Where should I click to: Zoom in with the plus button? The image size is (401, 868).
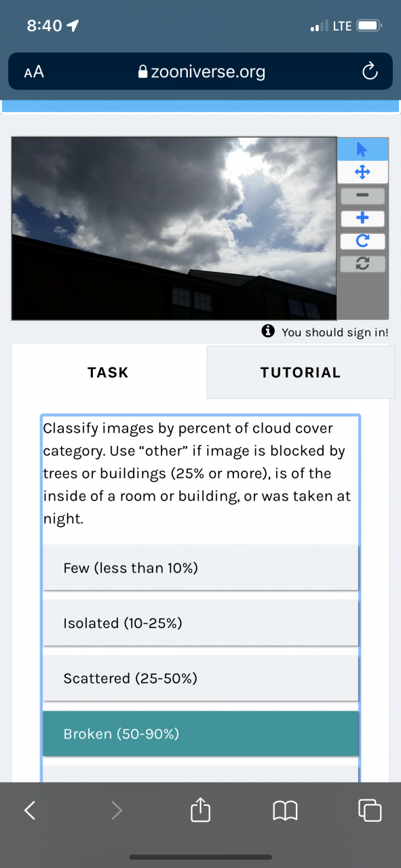pyautogui.click(x=362, y=218)
